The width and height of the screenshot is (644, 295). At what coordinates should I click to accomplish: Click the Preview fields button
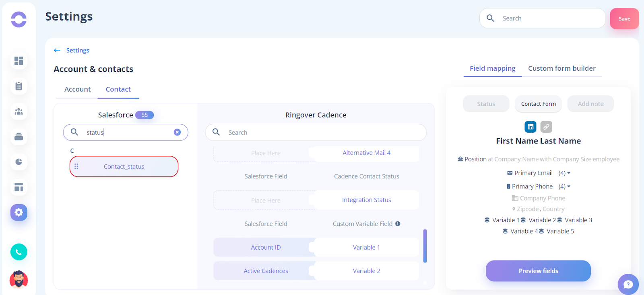539,271
